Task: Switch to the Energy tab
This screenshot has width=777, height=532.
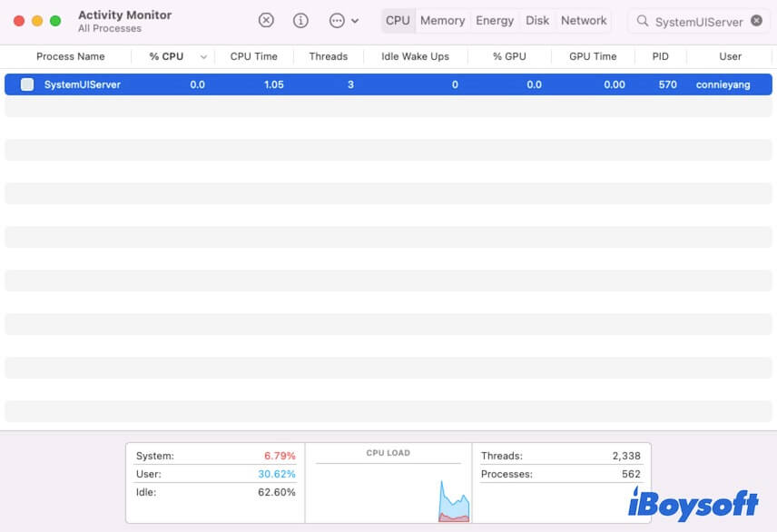Action: (495, 21)
